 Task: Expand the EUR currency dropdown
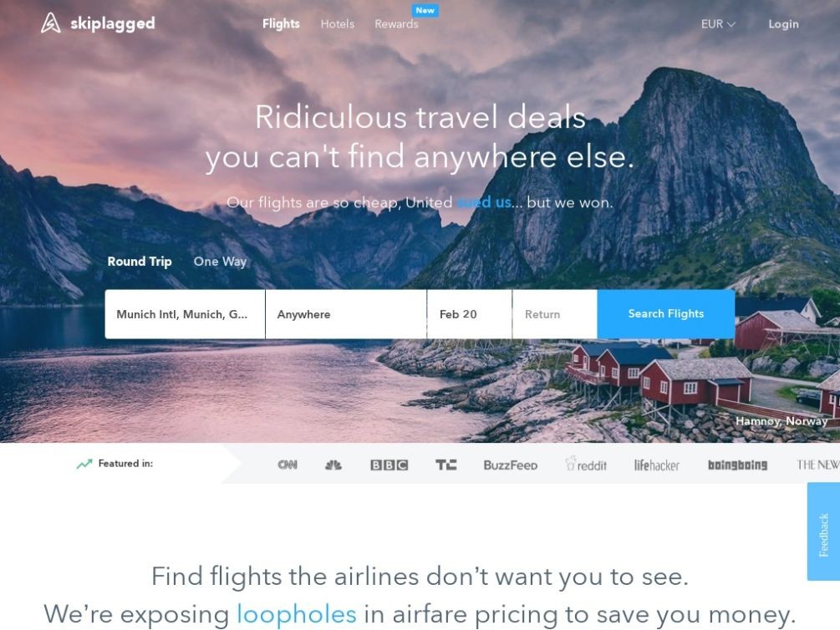[718, 24]
